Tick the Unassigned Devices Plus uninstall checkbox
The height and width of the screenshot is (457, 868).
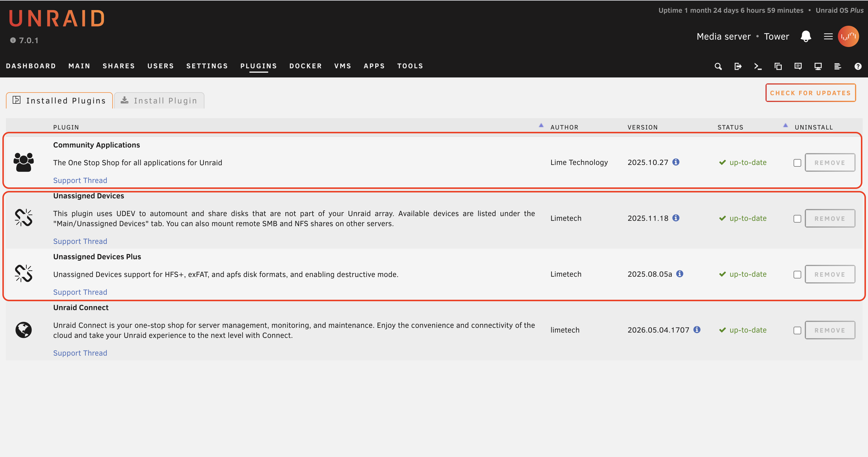pos(797,274)
